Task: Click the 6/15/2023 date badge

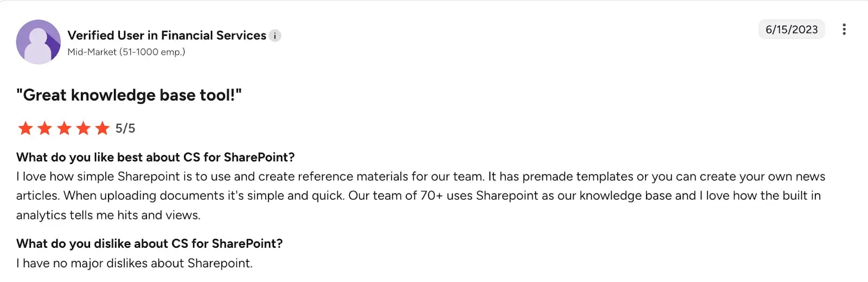Action: (791, 29)
